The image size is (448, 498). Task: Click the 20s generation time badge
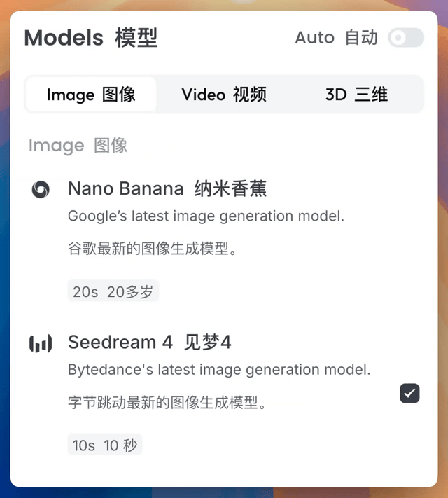pyautogui.click(x=113, y=292)
